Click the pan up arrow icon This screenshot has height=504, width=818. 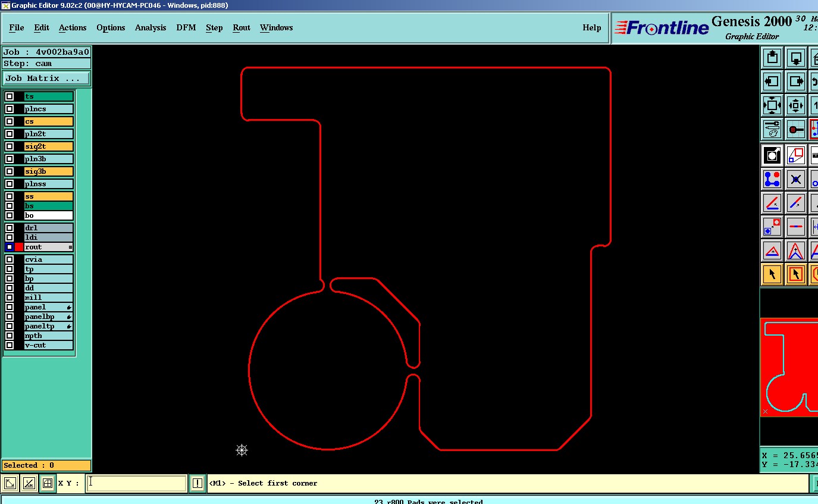click(772, 58)
